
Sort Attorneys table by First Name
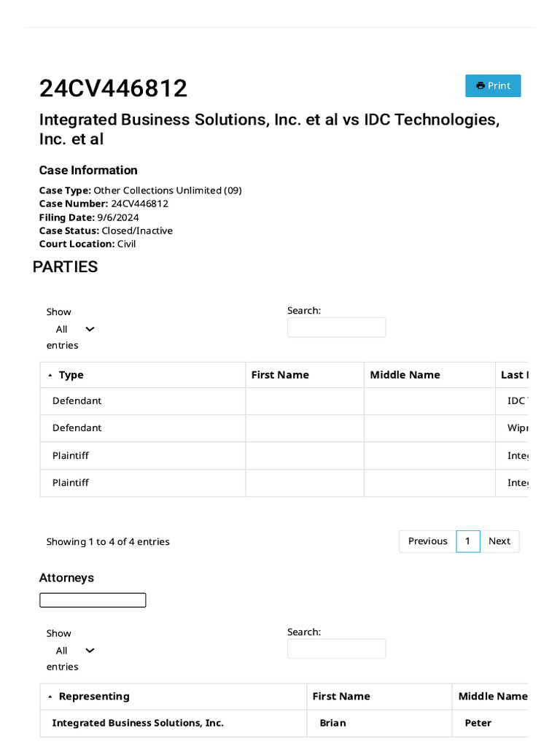pos(341,697)
